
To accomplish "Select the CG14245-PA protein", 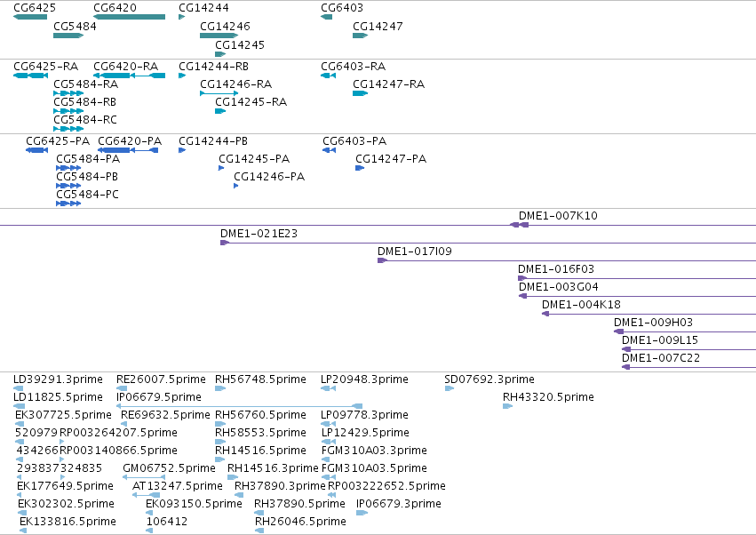I will 221,168.
